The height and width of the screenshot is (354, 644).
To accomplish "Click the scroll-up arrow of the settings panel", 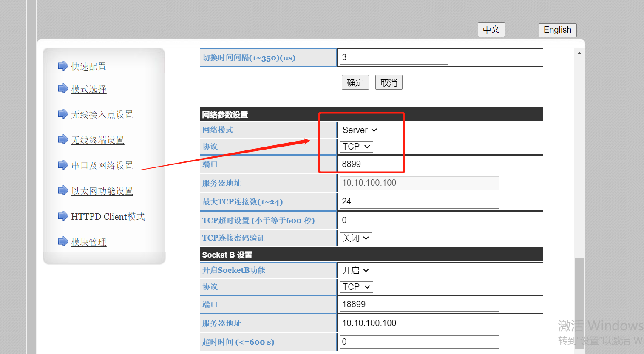I will [579, 54].
